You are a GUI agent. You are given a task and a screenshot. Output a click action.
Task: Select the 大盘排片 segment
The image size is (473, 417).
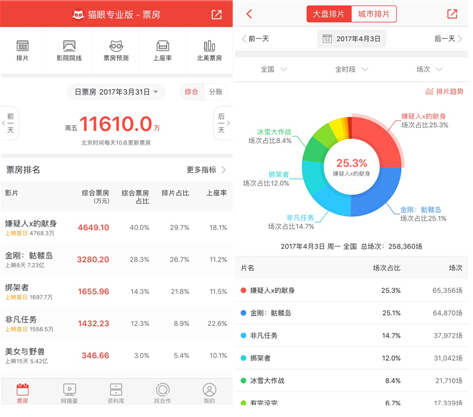point(329,14)
